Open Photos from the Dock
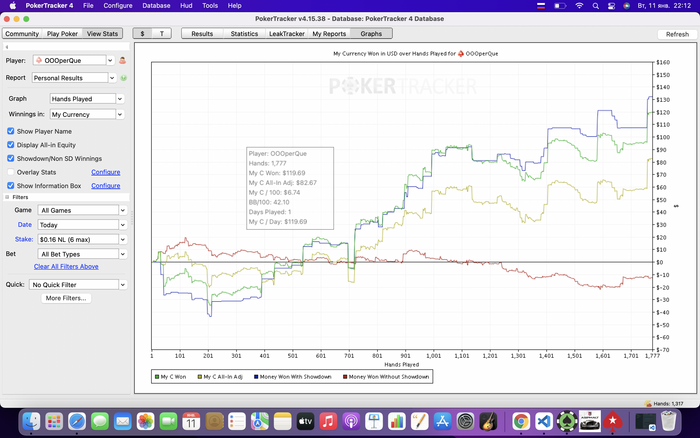The image size is (700, 438). [146, 421]
